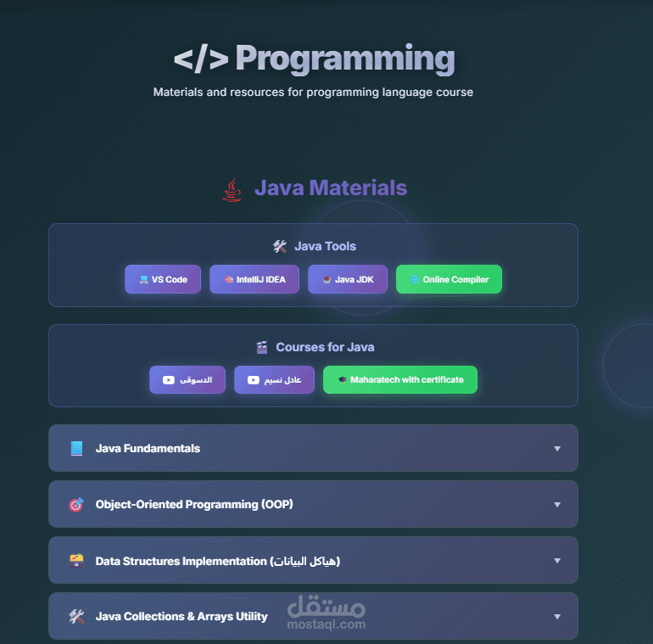Click the blue book icon of Java Fundamentals
653x644 pixels.
pos(76,448)
